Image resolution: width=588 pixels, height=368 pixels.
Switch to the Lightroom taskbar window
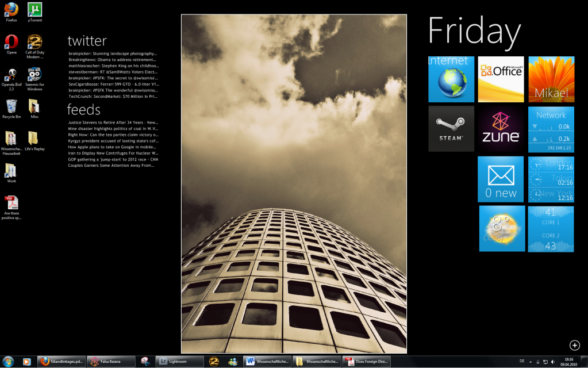click(180, 361)
